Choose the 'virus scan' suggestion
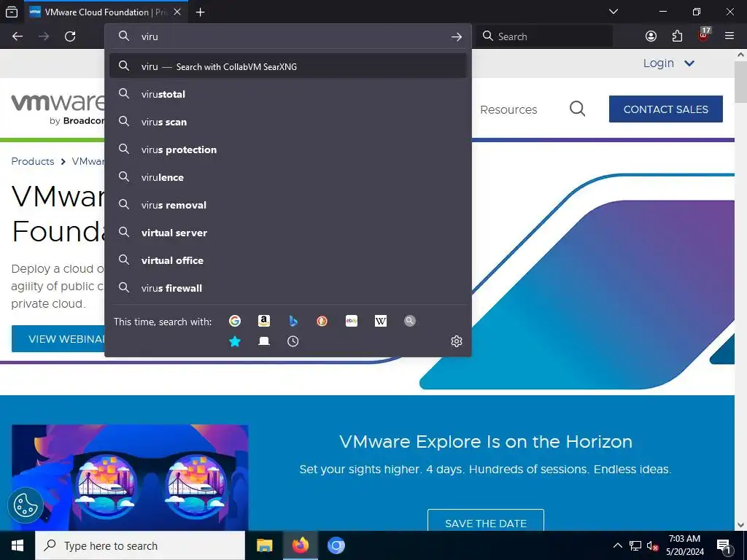 point(287,122)
